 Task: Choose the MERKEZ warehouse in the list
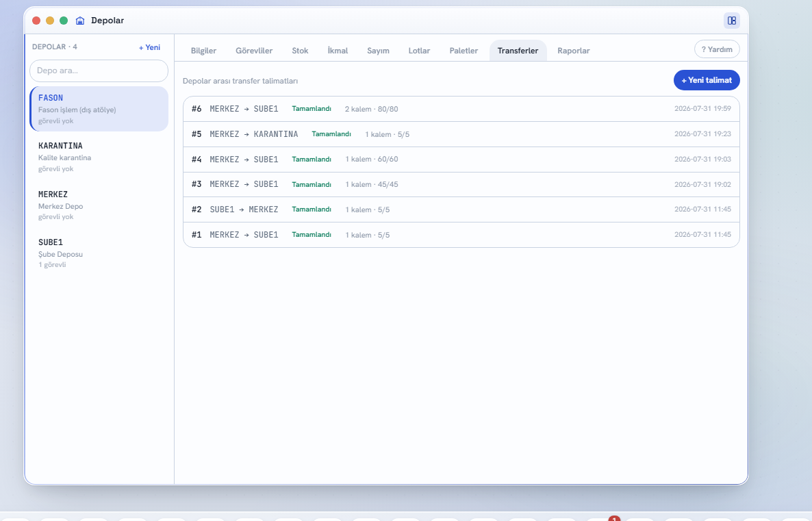tap(99, 205)
